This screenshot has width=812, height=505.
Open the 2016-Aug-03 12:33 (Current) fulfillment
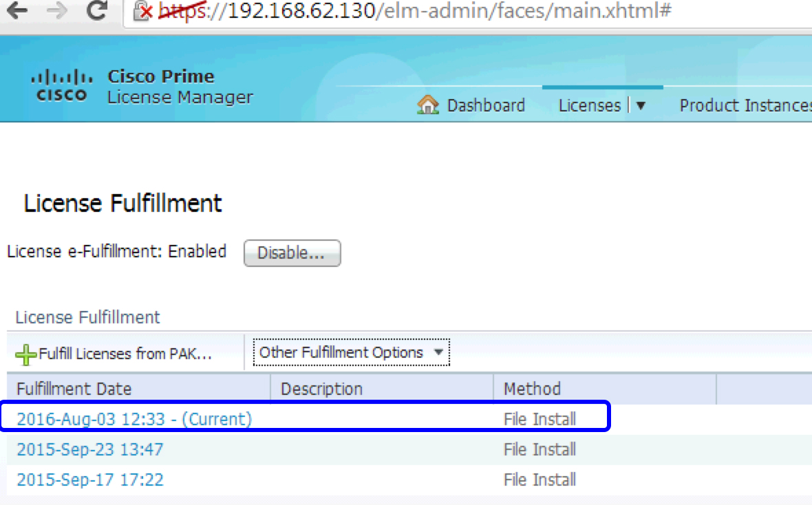[134, 418]
